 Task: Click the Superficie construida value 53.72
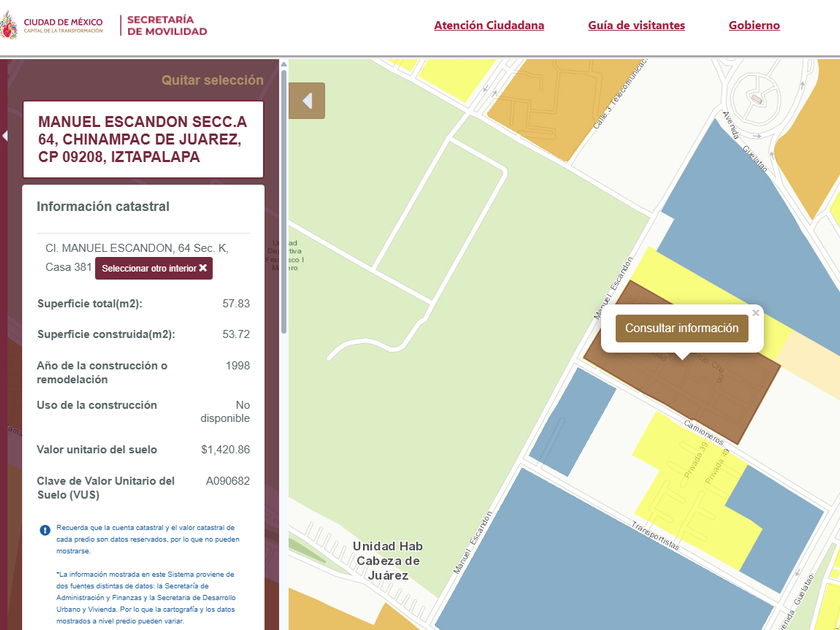(x=236, y=334)
